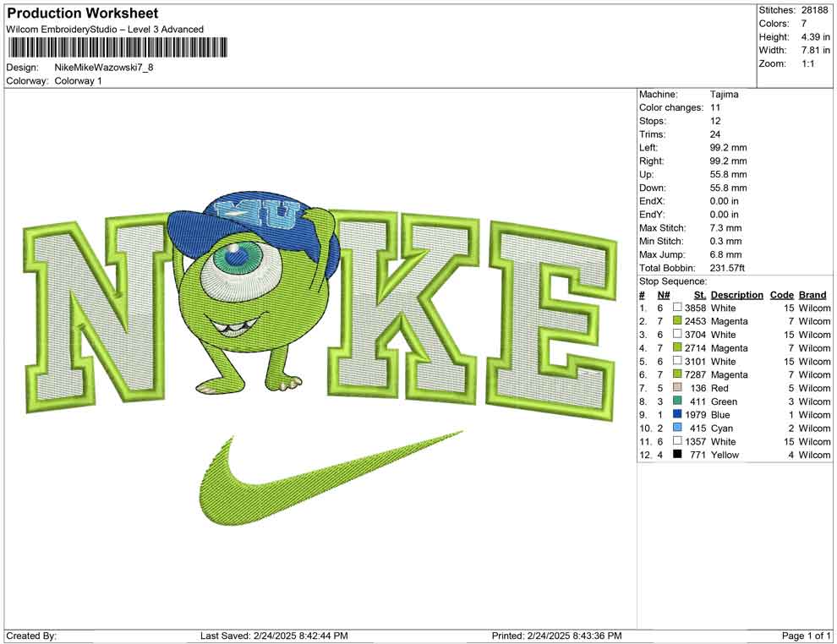Click the Height value '4.39 in'

coord(815,37)
